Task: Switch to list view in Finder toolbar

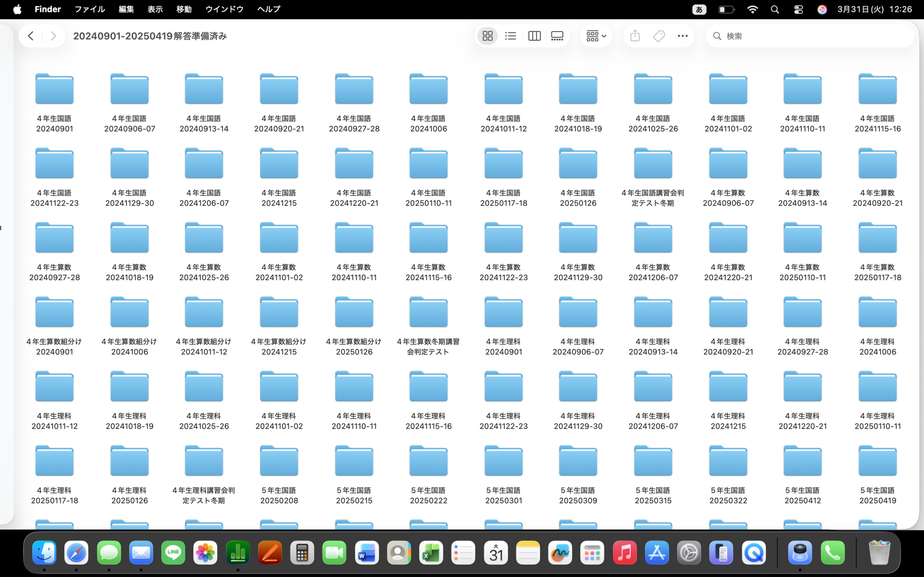Action: (x=510, y=36)
